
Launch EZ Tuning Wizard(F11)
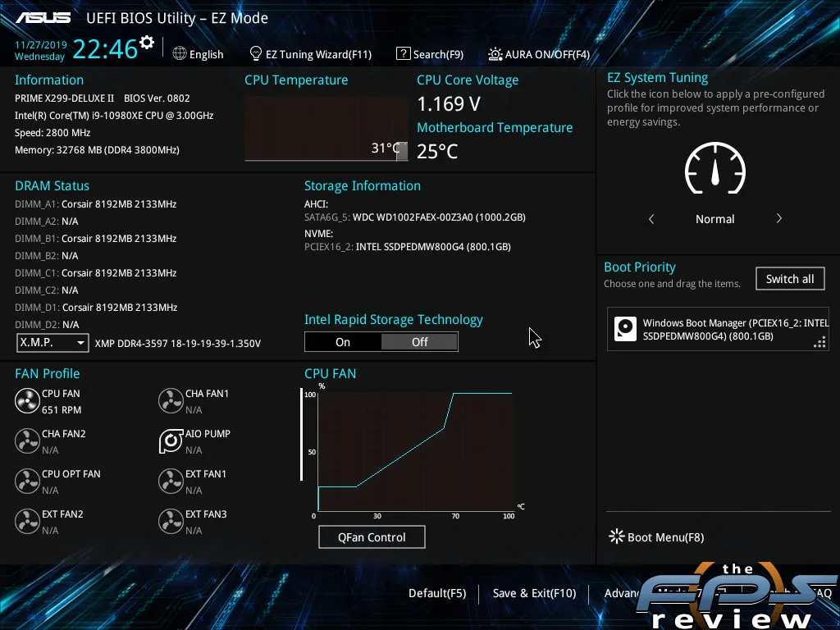[319, 54]
